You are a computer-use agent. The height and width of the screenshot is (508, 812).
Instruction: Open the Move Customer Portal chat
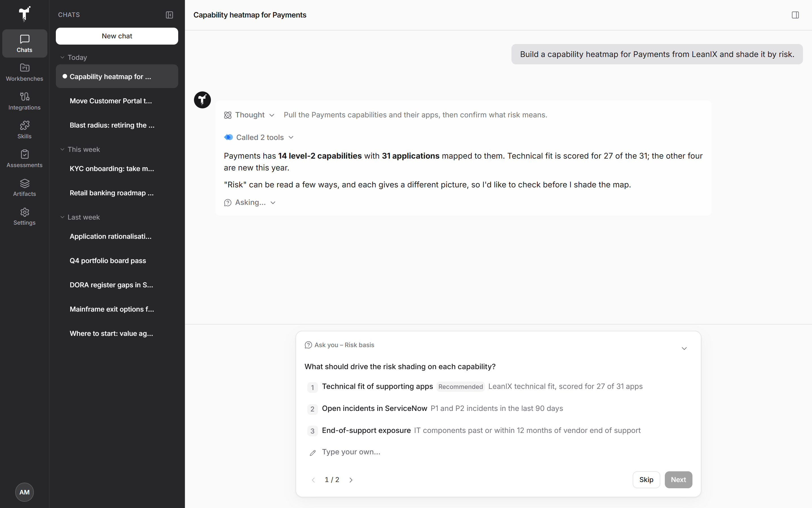click(117, 101)
